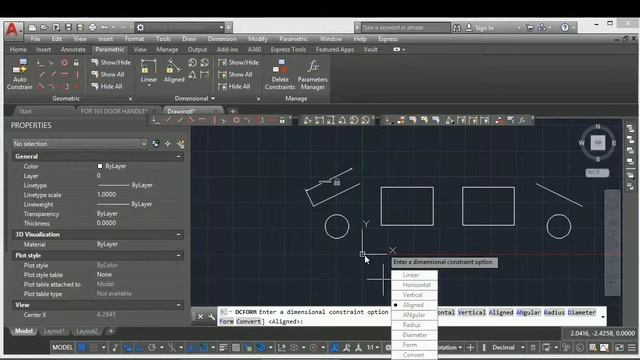Image resolution: width=640 pixels, height=360 pixels.
Task: Click the Open file icon in quick access toolbar
Action: pyautogui.click(x=44, y=28)
